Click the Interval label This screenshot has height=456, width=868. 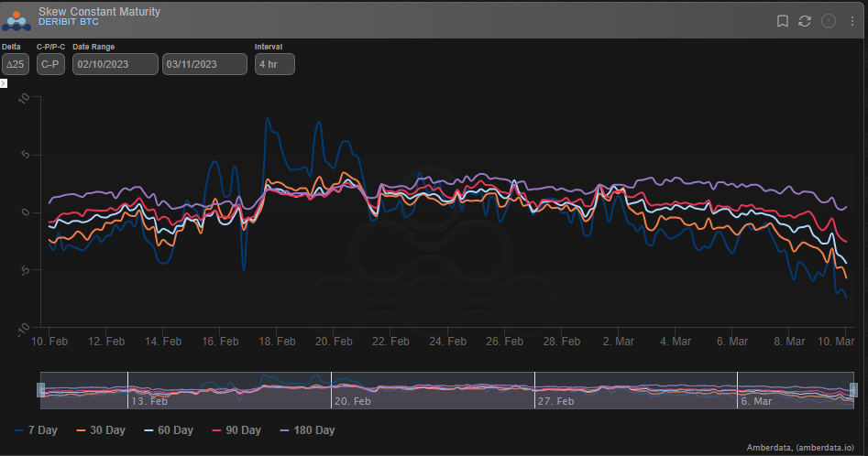coord(269,47)
